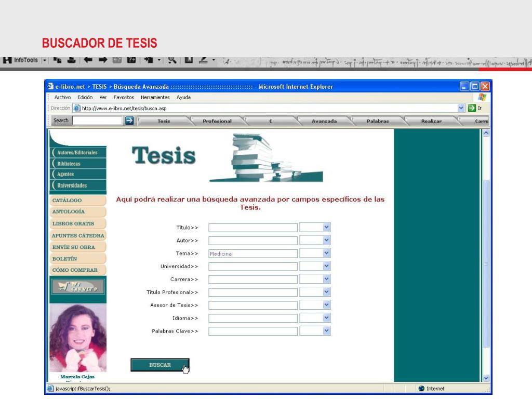Click the Tesis book stack logo
The image size is (532, 399).
[265, 157]
